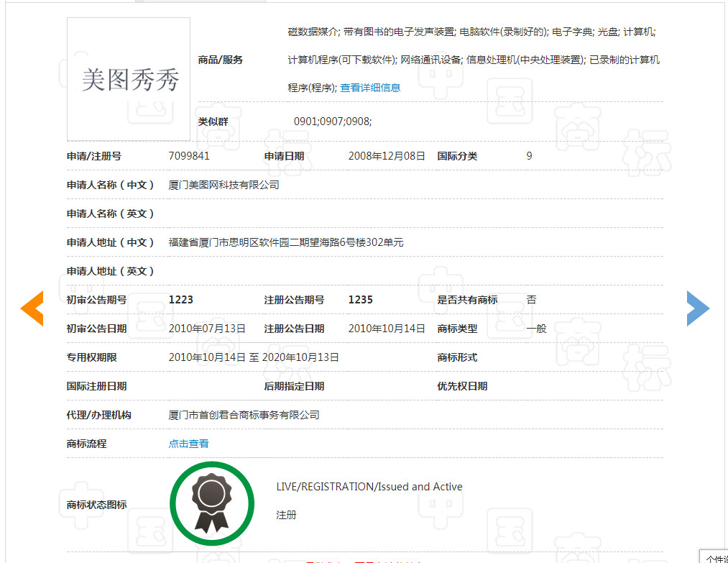Select the 初审公告期号 value 1223
728x563 pixels.
[180, 300]
